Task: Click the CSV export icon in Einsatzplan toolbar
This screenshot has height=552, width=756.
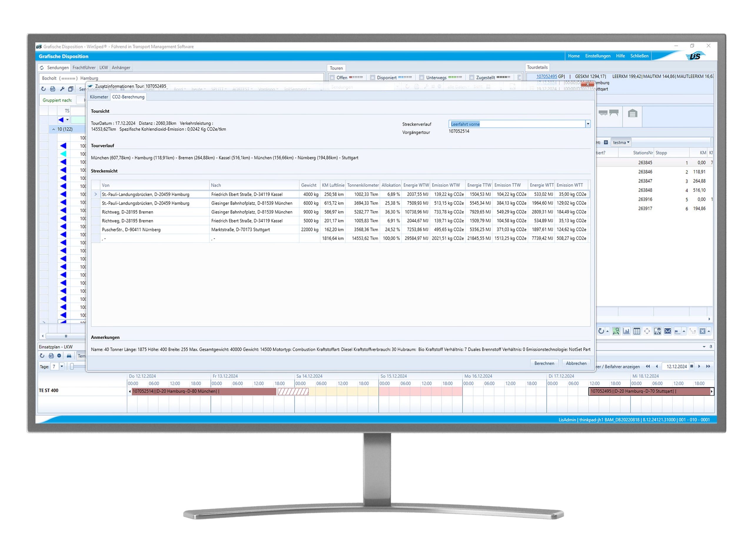Action: (x=51, y=356)
